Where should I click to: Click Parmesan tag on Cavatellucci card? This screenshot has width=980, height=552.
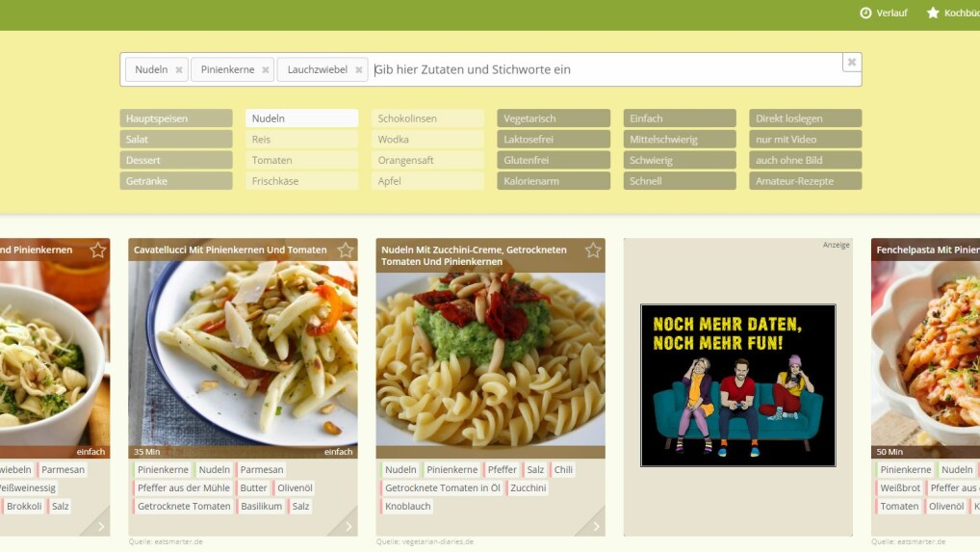tap(261, 469)
